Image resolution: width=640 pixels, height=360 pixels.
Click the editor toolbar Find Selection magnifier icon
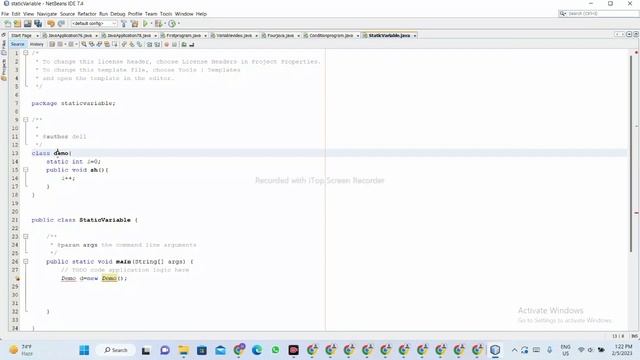(x=84, y=44)
